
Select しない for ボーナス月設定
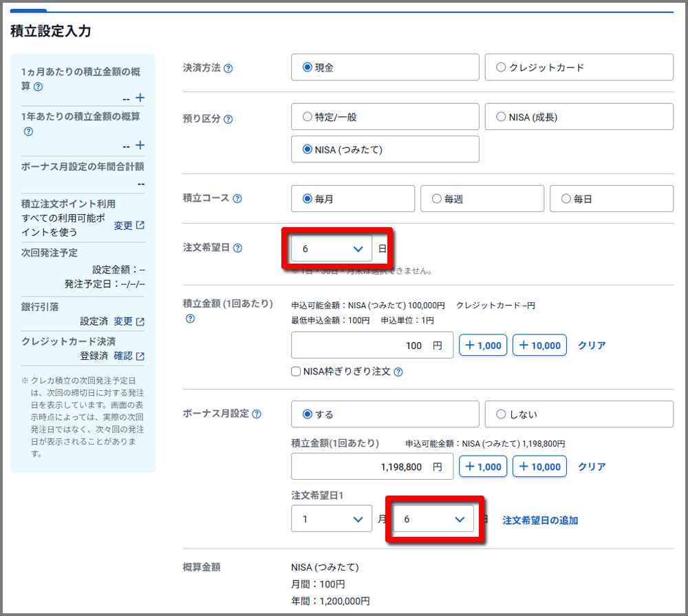click(501, 414)
